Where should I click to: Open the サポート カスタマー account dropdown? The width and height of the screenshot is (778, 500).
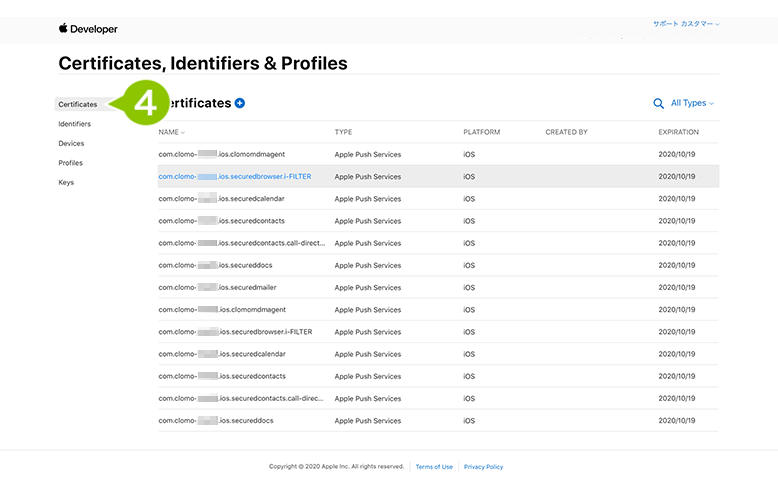click(x=686, y=24)
